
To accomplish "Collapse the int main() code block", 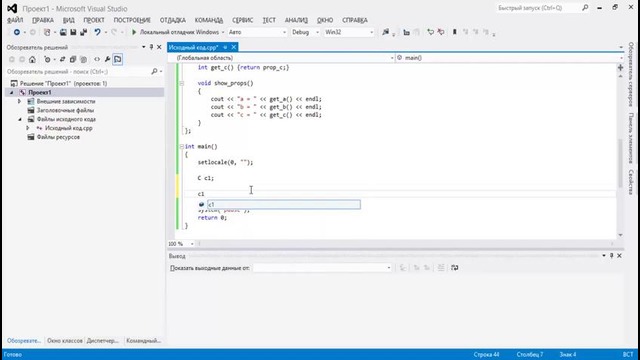I will tap(182, 147).
